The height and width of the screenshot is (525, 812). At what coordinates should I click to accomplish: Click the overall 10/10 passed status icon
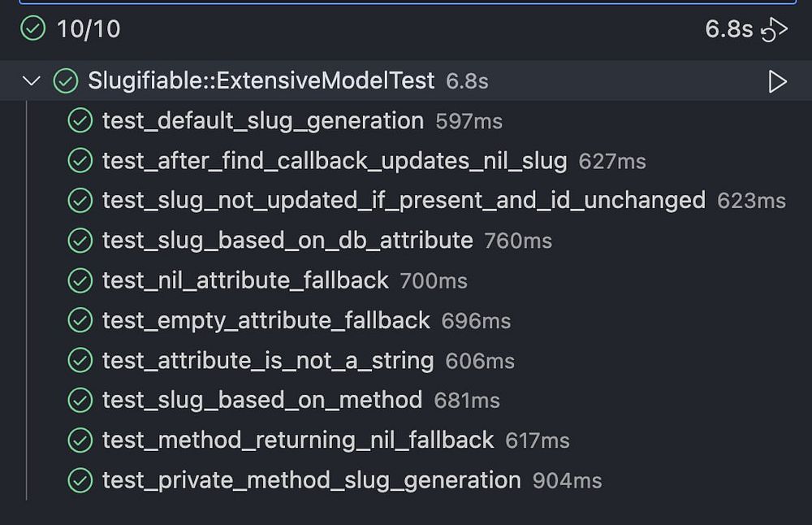point(32,30)
